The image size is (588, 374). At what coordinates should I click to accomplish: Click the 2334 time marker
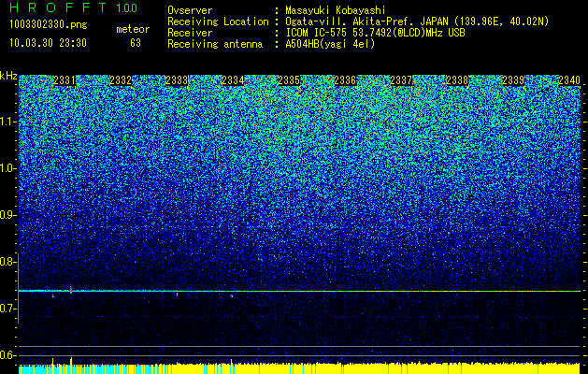pyautogui.click(x=233, y=80)
